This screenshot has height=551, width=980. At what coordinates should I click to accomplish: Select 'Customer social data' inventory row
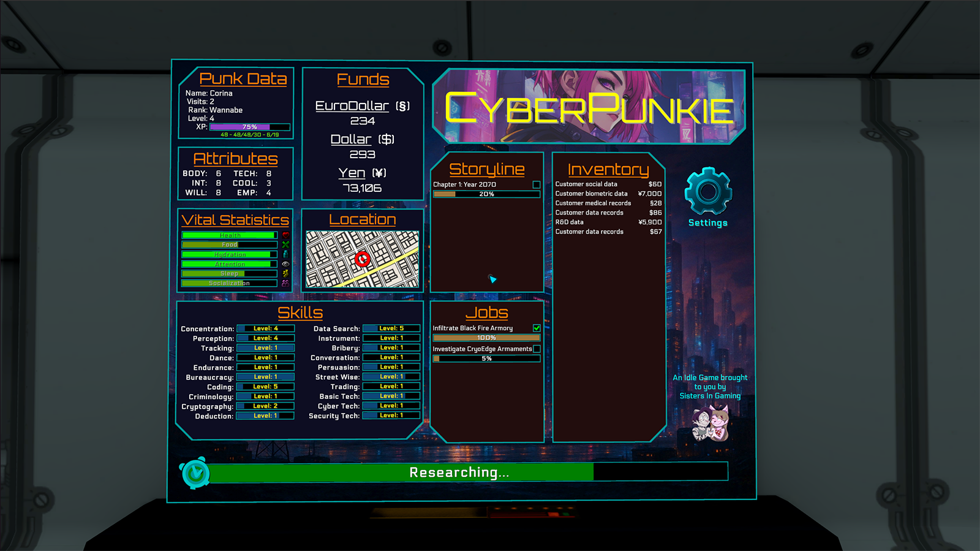608,184
